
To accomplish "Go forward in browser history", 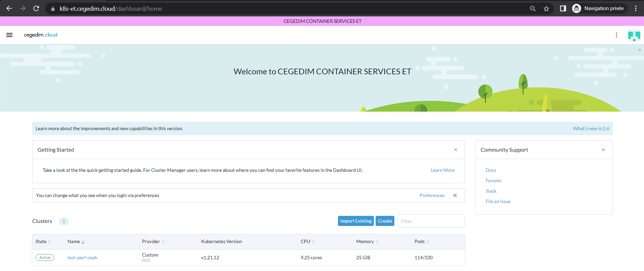I will coord(23,8).
